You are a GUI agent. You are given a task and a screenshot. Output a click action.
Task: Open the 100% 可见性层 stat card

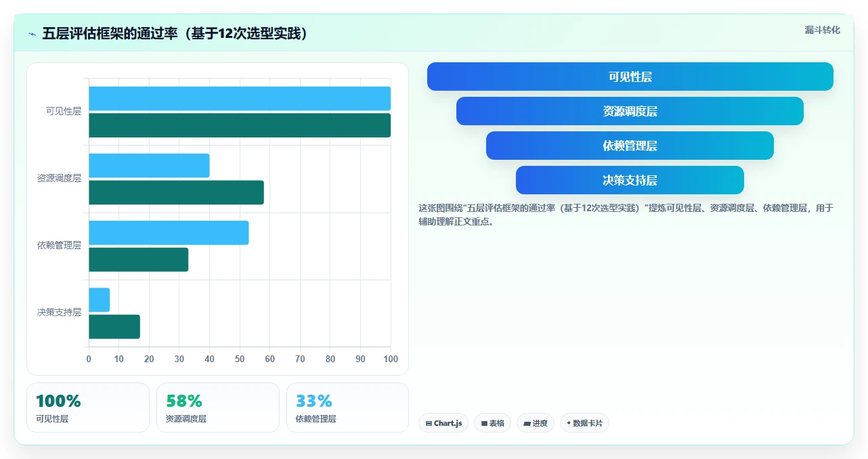(x=88, y=408)
